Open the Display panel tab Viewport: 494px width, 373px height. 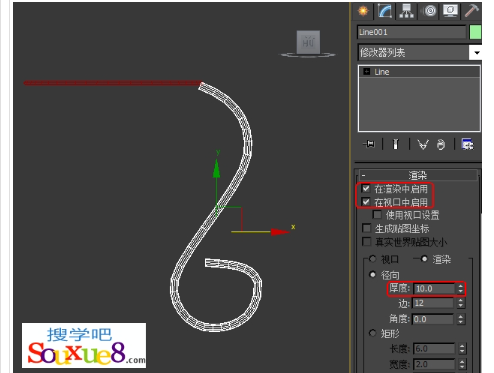point(451,11)
